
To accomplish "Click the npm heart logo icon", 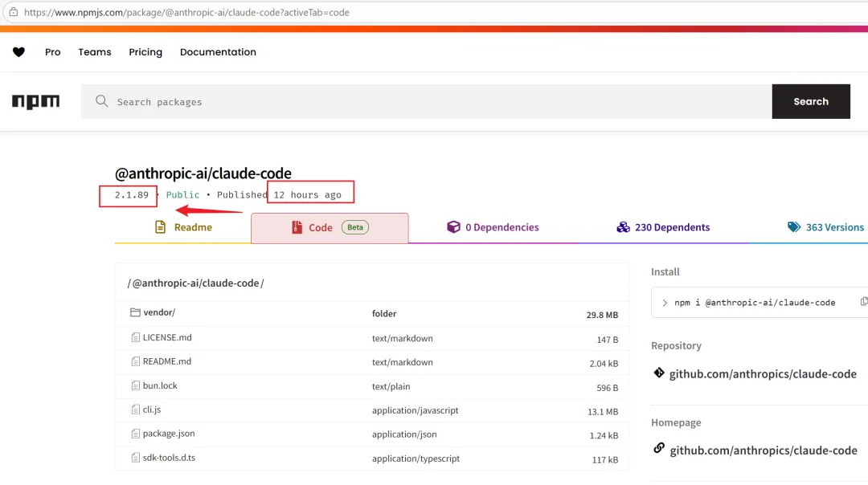I will click(18, 52).
